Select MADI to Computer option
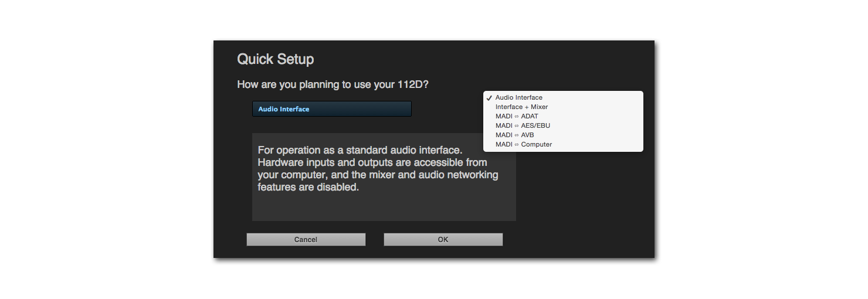868x299 pixels. [523, 145]
